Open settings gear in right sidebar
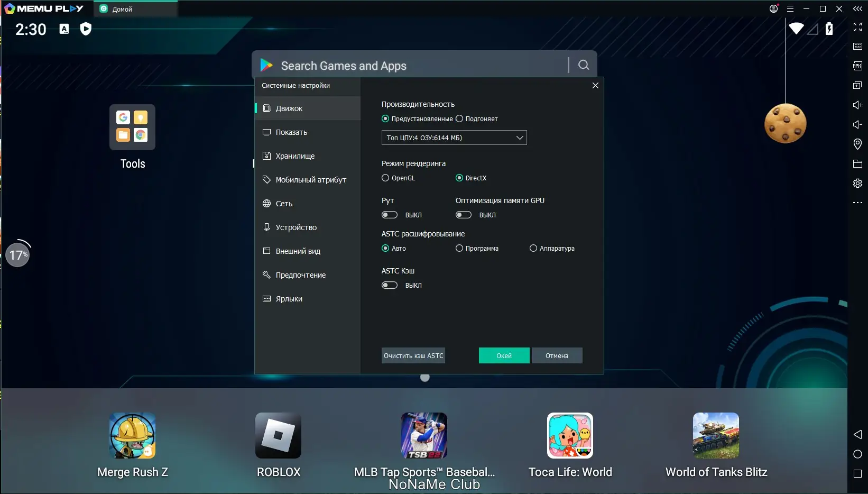This screenshot has width=868, height=494. pos(857,183)
